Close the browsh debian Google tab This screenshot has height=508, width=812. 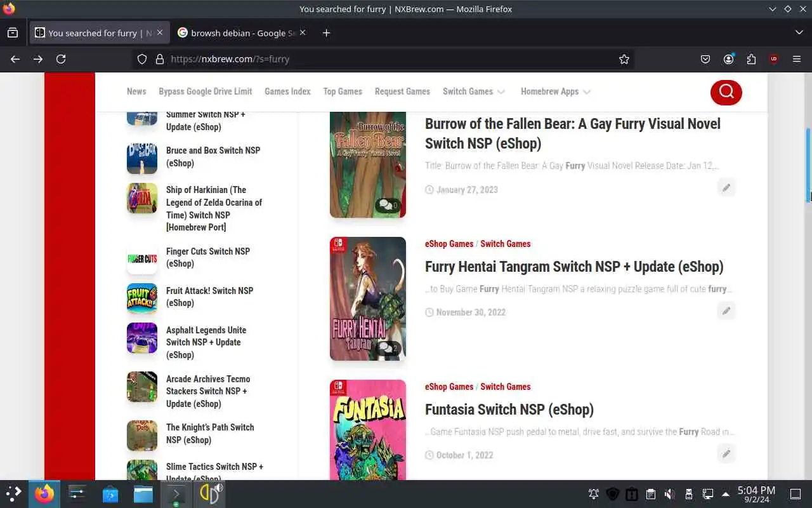303,33
